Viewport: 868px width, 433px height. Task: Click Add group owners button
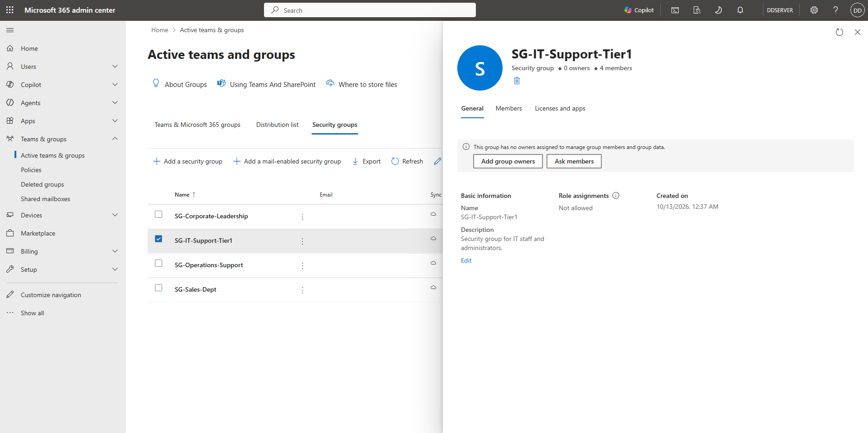coord(508,161)
